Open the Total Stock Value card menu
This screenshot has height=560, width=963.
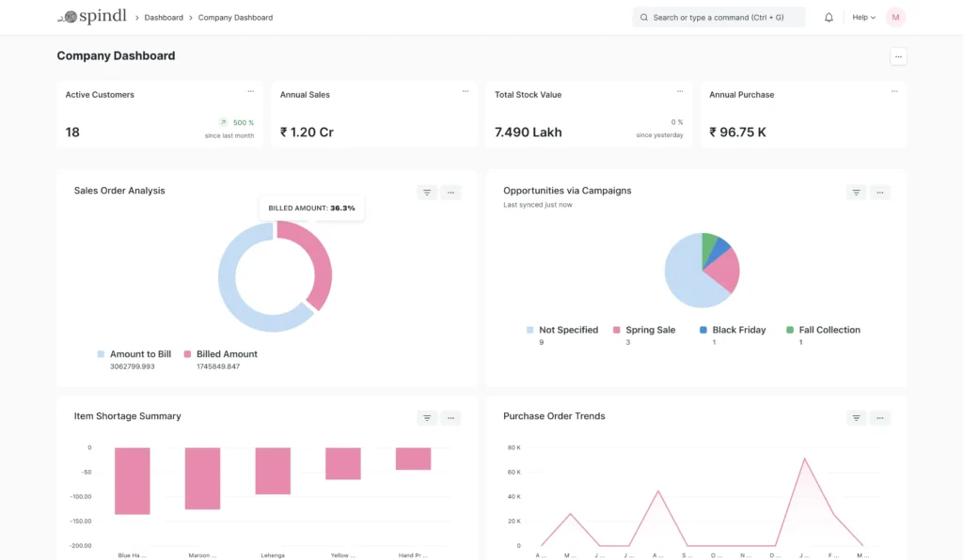tap(679, 91)
